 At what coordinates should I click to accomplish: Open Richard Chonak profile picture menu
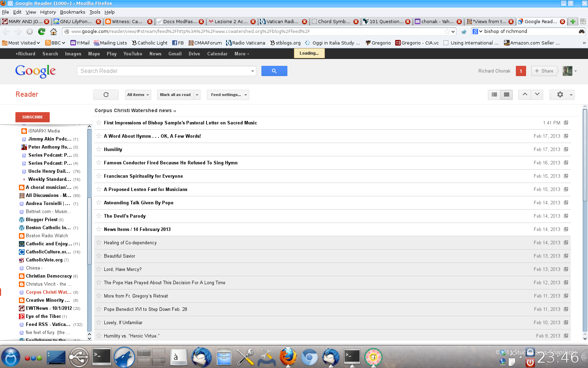tap(569, 71)
